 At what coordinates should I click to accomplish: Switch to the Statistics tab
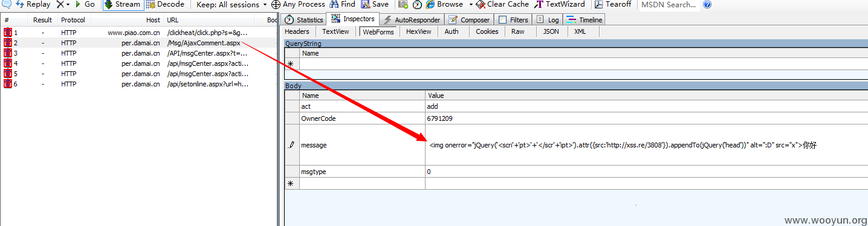[x=304, y=20]
